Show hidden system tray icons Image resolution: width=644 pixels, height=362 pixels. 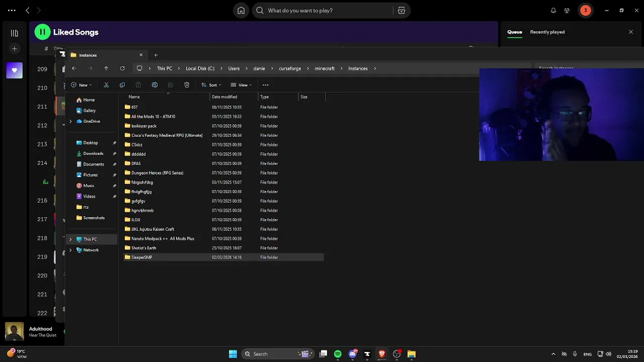pos(553,354)
